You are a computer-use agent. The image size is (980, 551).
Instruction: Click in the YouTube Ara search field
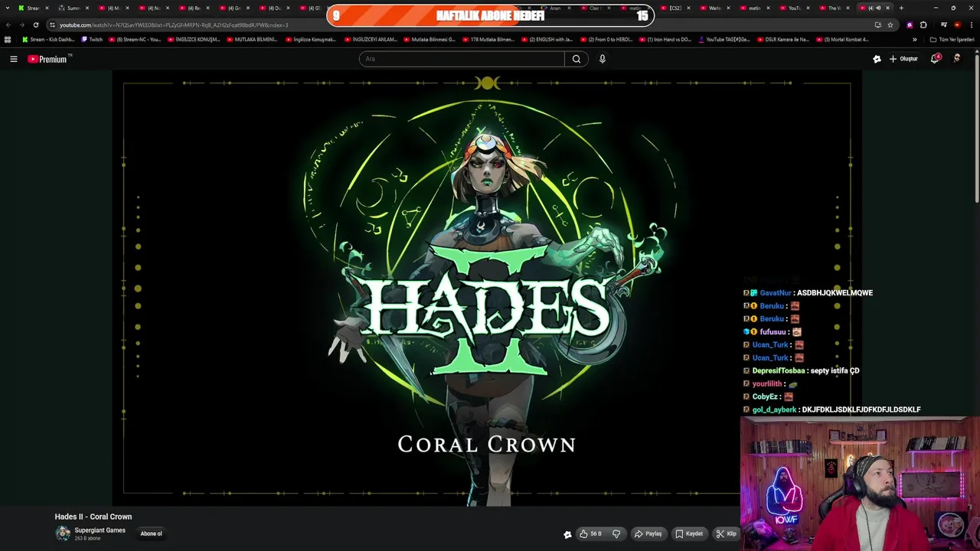(462, 59)
